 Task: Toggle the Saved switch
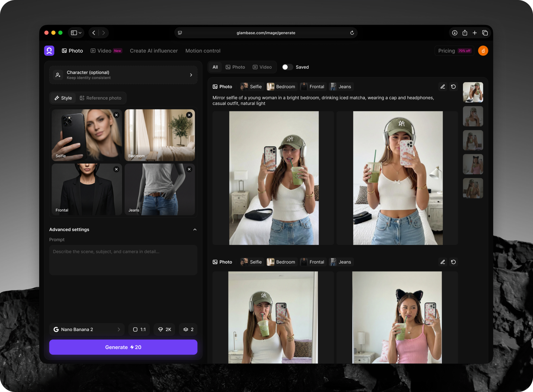tap(287, 67)
